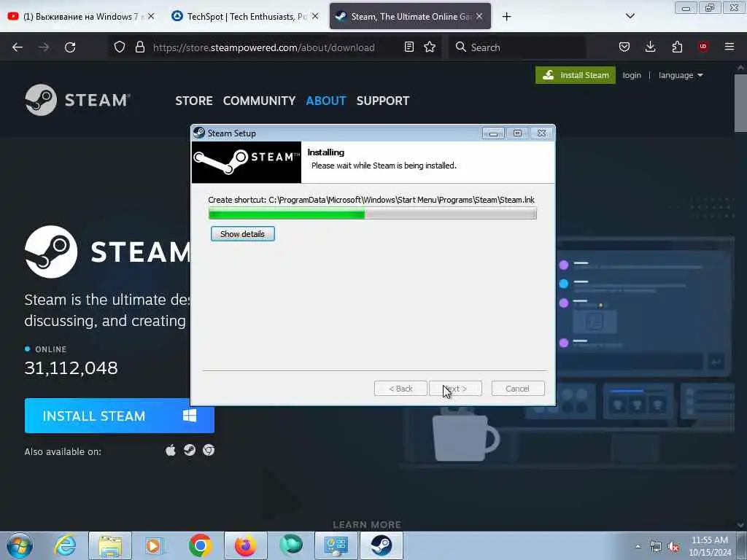The image size is (747, 560).
Task: Open the Firefox downloads arrow icon
Action: [x=650, y=47]
